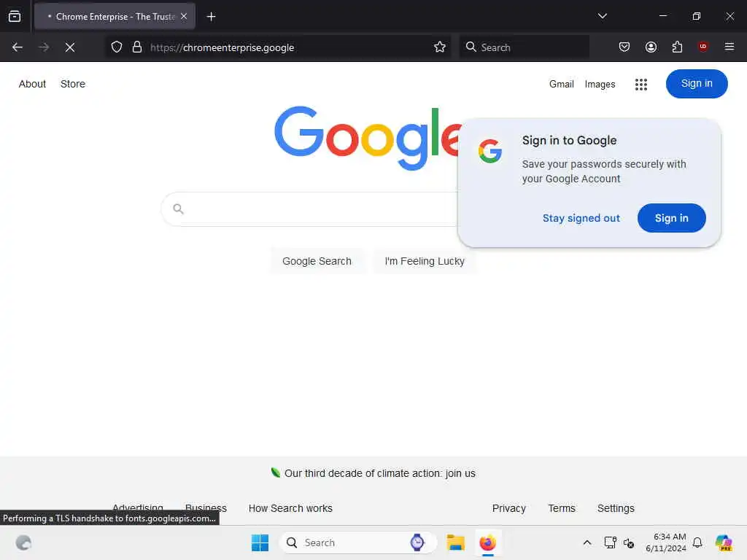Select the Chrome Enterprise tab
747x560 pixels.
(x=115, y=16)
